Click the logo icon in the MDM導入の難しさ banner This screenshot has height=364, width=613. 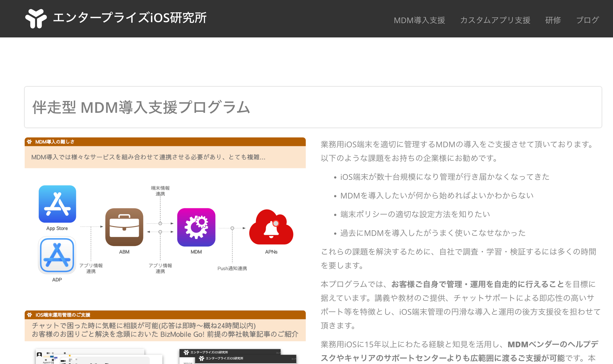(30, 142)
